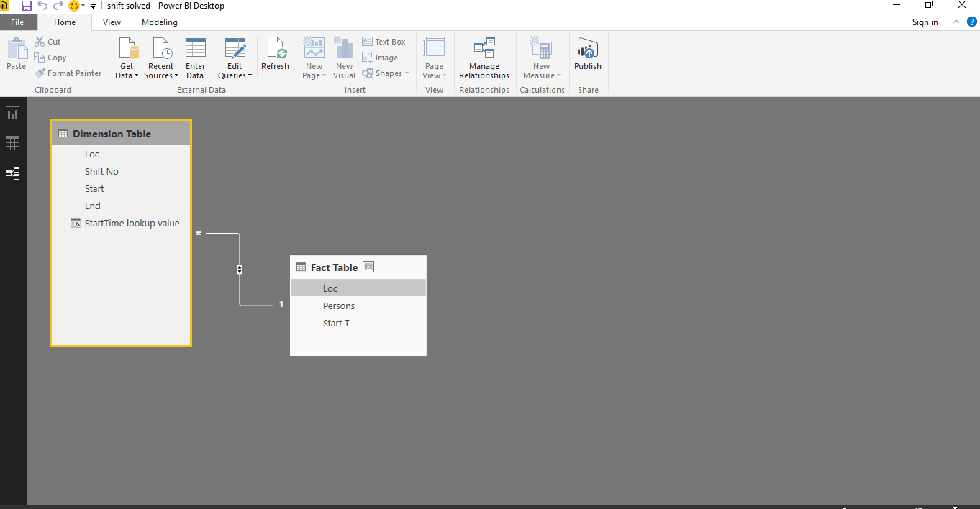Switch to Data view in sidebar
Viewport: 980px width, 509px height.
pyautogui.click(x=13, y=144)
